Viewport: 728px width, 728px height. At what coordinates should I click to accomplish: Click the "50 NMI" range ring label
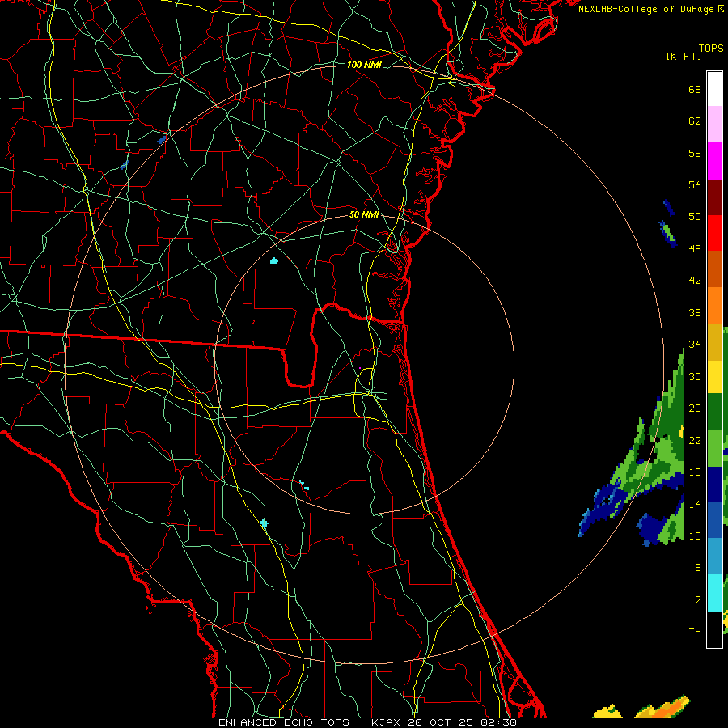364,214
